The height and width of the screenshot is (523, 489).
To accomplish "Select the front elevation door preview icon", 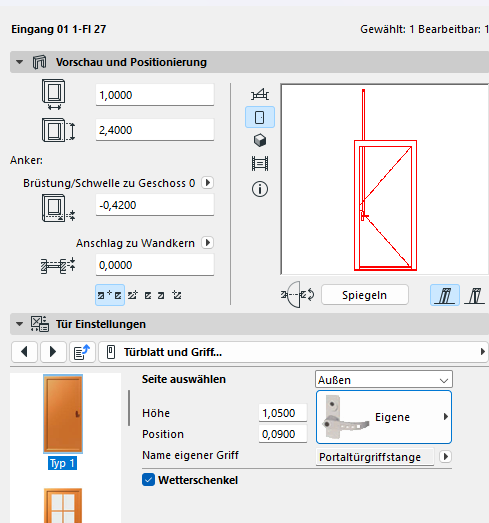I will pos(260,117).
